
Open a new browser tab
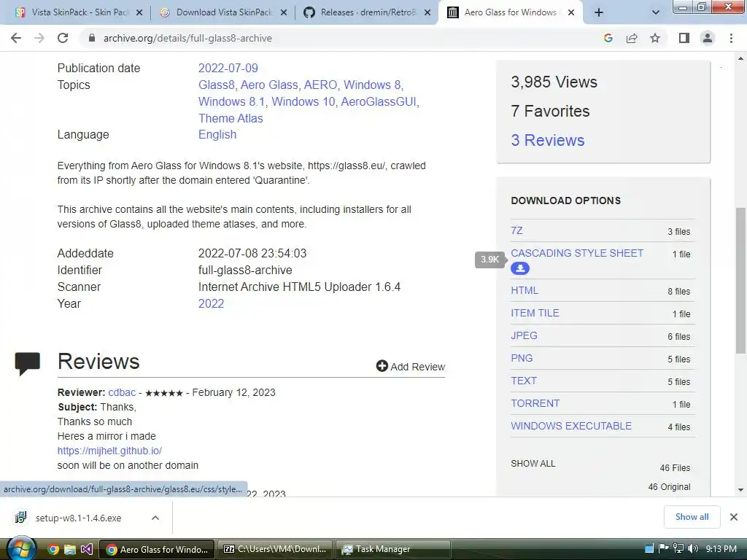599,12
